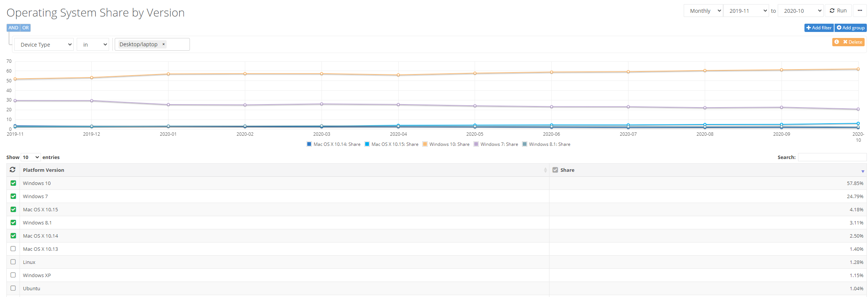Open the Monthly interval dropdown
868x297 pixels.
[x=703, y=11]
